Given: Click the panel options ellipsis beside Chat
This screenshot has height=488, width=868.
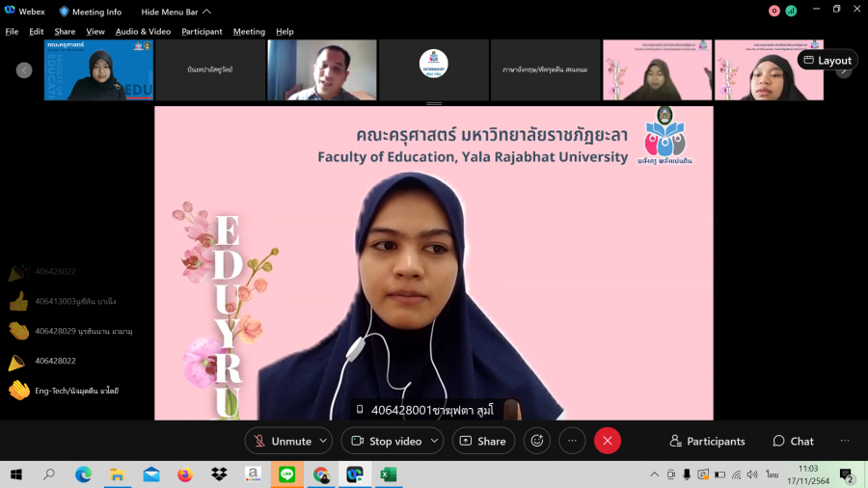Looking at the screenshot, I should (x=845, y=441).
